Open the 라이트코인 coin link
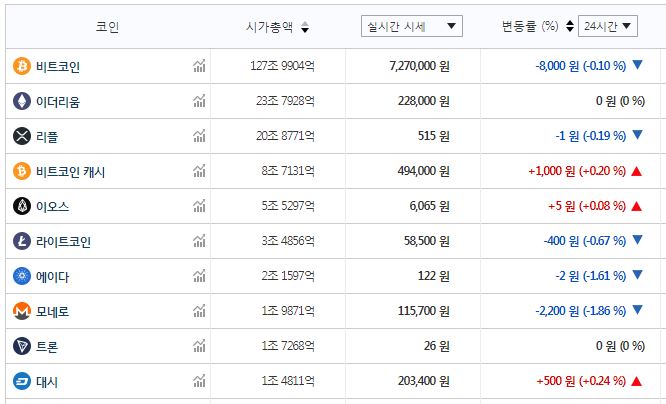The width and height of the screenshot is (666, 404). 63,241
